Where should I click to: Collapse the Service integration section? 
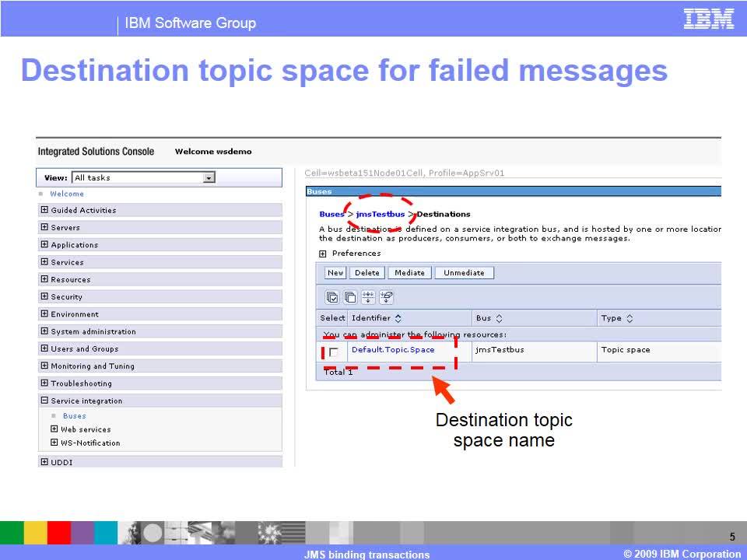tap(45, 401)
